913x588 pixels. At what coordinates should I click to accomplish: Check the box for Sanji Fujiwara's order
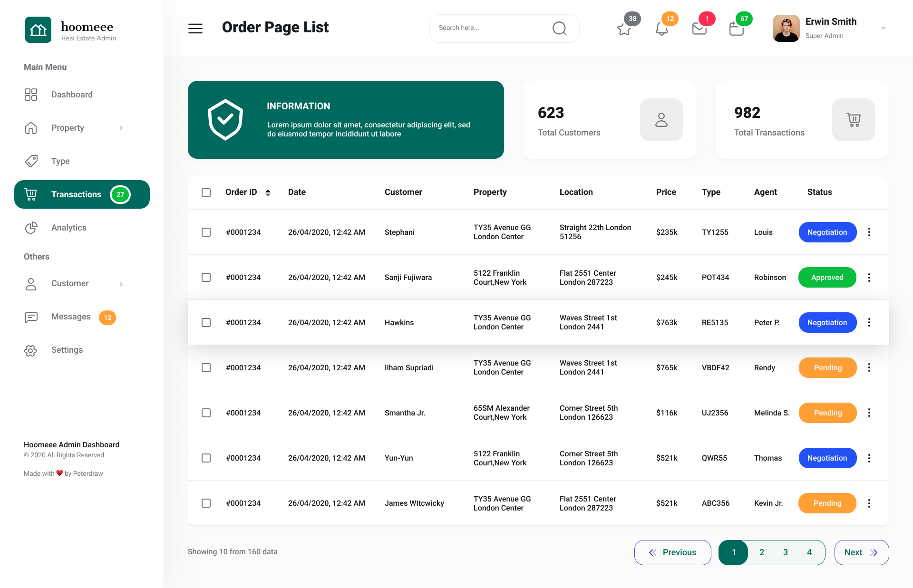[206, 277]
